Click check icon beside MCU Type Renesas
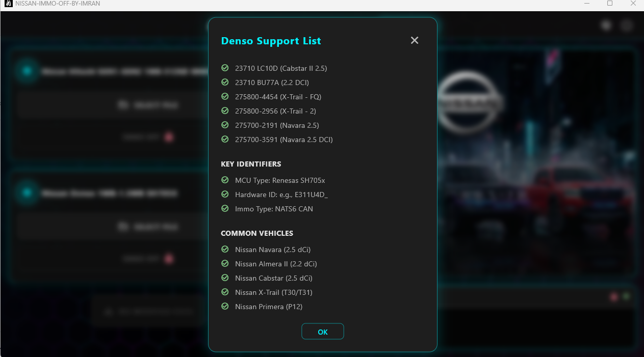Screen dimensions: 644x357 (x=225, y=180)
